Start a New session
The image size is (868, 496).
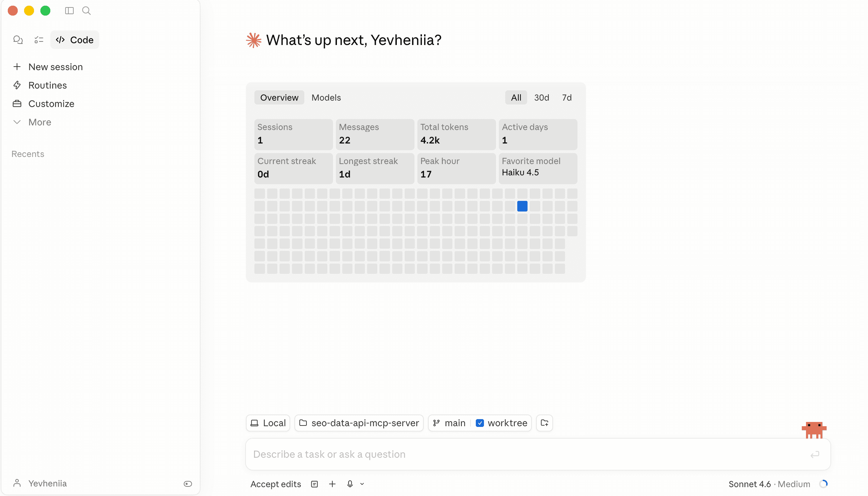(55, 67)
